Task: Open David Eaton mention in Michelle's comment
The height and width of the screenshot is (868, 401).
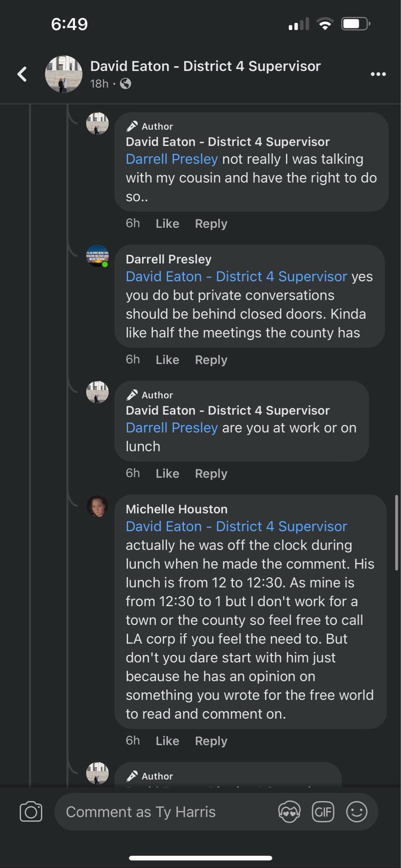Action: pos(236,526)
